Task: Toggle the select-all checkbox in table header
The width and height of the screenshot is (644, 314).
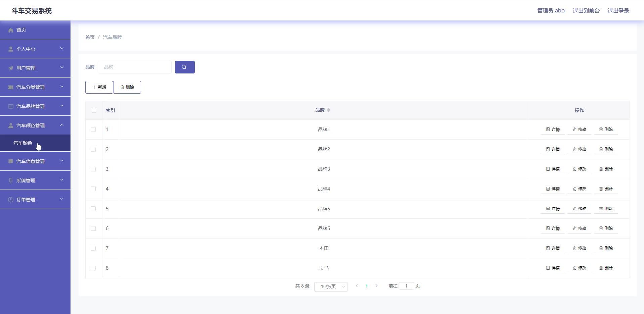Action: tap(94, 110)
